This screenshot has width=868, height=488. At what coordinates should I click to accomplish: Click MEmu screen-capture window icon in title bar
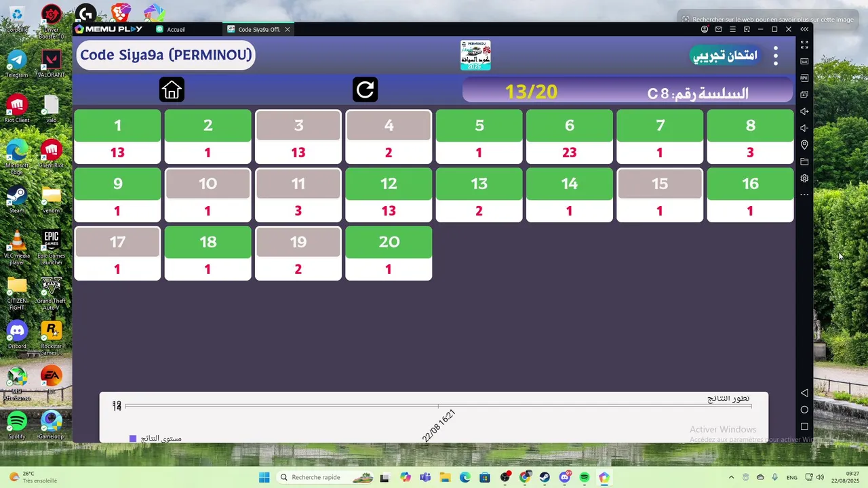pyautogui.click(x=747, y=29)
